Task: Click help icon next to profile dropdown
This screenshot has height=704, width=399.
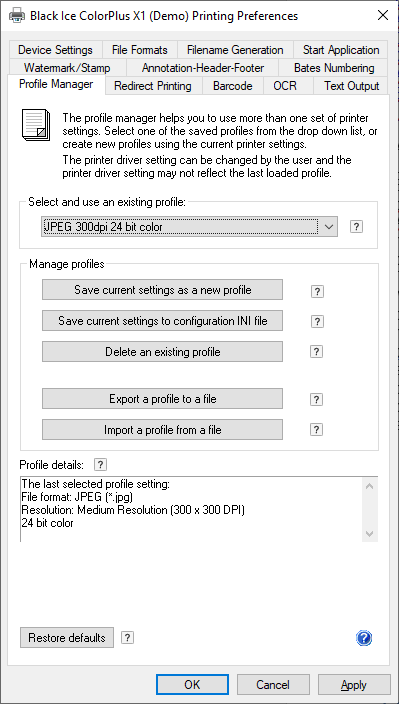Action: click(x=356, y=227)
